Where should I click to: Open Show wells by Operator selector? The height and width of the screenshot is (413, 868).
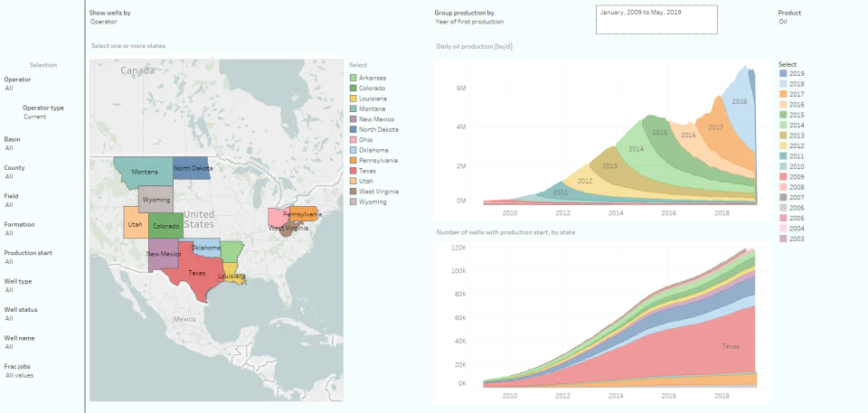[x=110, y=17]
